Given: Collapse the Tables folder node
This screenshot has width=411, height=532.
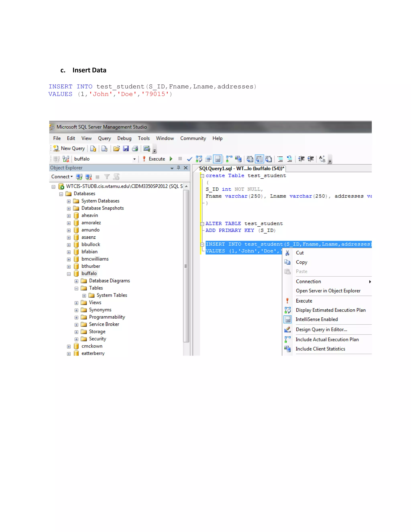Looking at the screenshot, I should point(76,288).
